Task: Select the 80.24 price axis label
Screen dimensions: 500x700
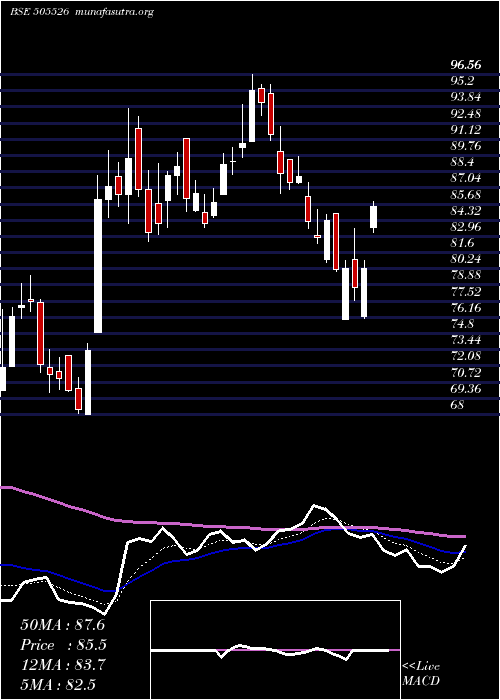Action: click(x=466, y=259)
